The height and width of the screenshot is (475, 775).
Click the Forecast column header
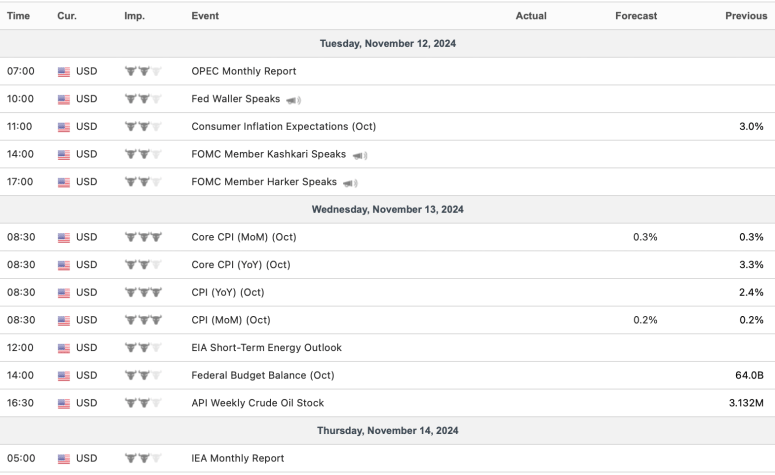(636, 16)
